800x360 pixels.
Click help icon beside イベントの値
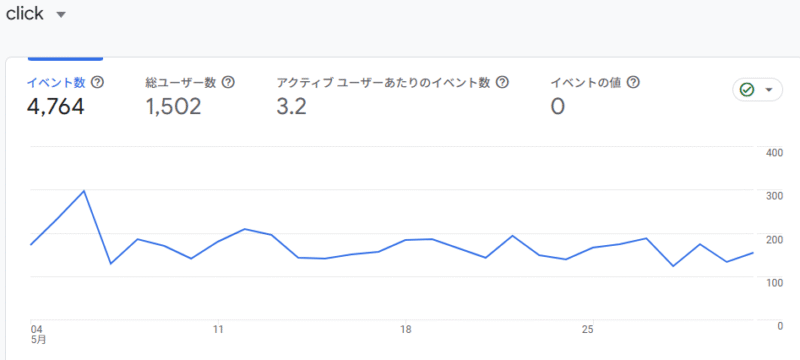click(634, 82)
